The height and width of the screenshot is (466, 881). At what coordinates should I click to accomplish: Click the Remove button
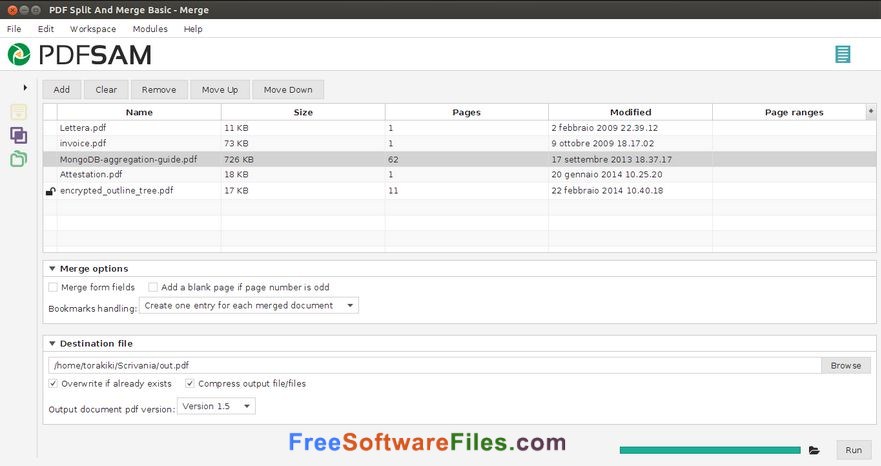click(x=159, y=89)
